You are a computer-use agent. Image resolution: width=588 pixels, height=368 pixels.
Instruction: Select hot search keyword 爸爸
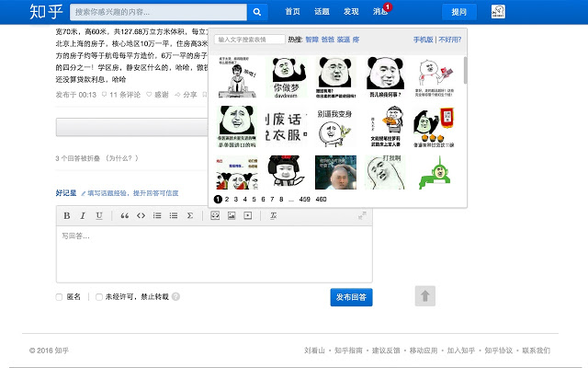[x=328, y=40]
